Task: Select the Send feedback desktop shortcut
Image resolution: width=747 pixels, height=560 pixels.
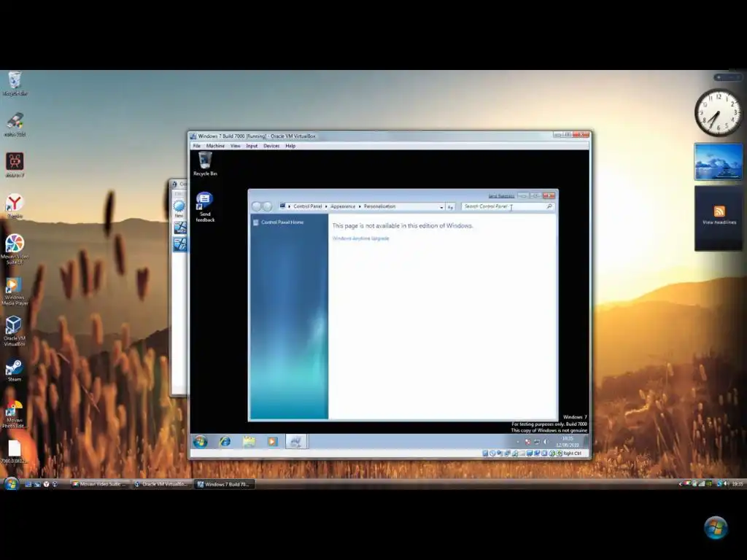Action: 205,206
